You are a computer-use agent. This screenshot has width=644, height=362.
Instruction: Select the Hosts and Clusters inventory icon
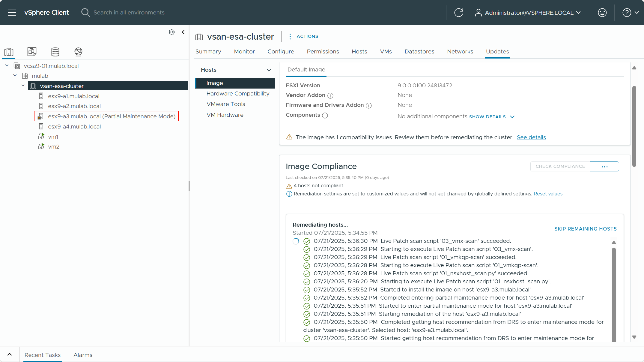[9, 52]
